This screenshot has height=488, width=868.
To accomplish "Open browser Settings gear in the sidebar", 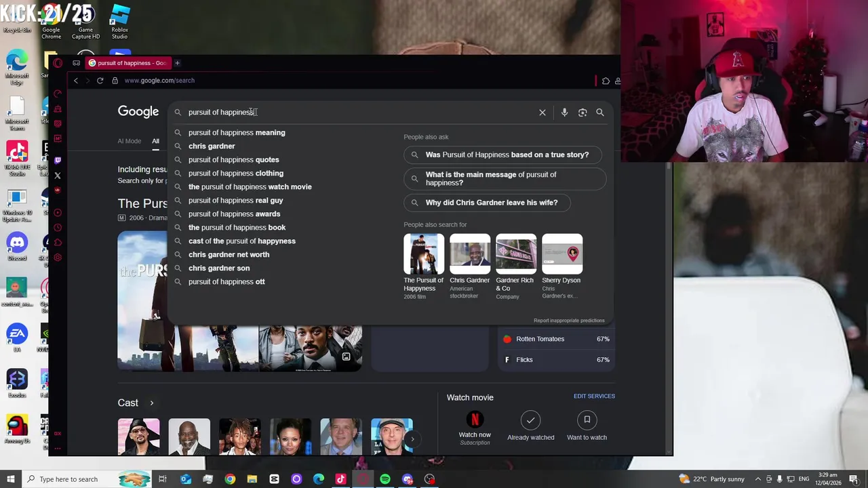I will pyautogui.click(x=58, y=258).
